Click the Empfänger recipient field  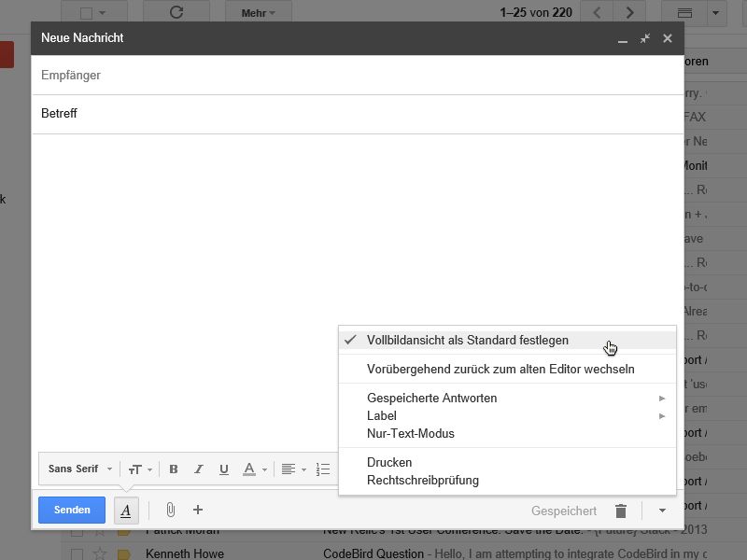[x=358, y=76]
